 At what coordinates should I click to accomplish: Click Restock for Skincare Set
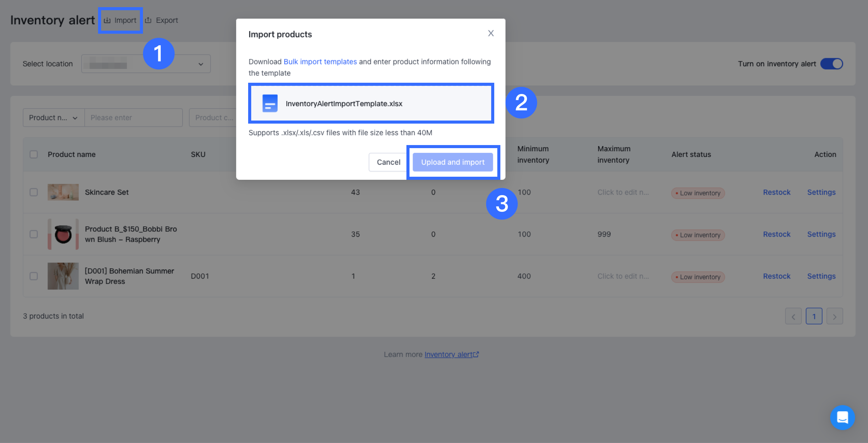click(776, 192)
